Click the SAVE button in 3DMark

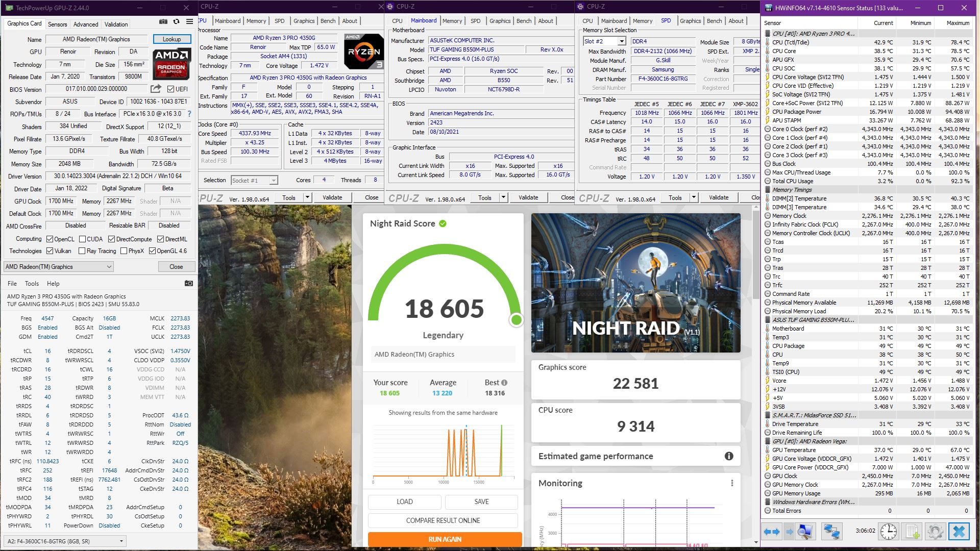pos(481,502)
